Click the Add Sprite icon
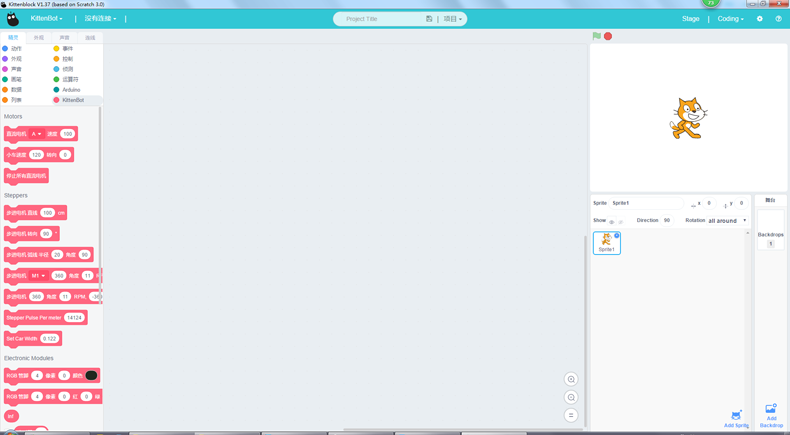This screenshot has height=435, width=790. click(x=736, y=416)
